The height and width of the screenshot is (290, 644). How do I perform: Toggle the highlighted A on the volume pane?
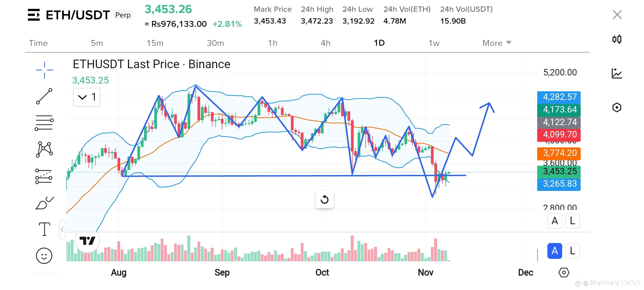555,251
